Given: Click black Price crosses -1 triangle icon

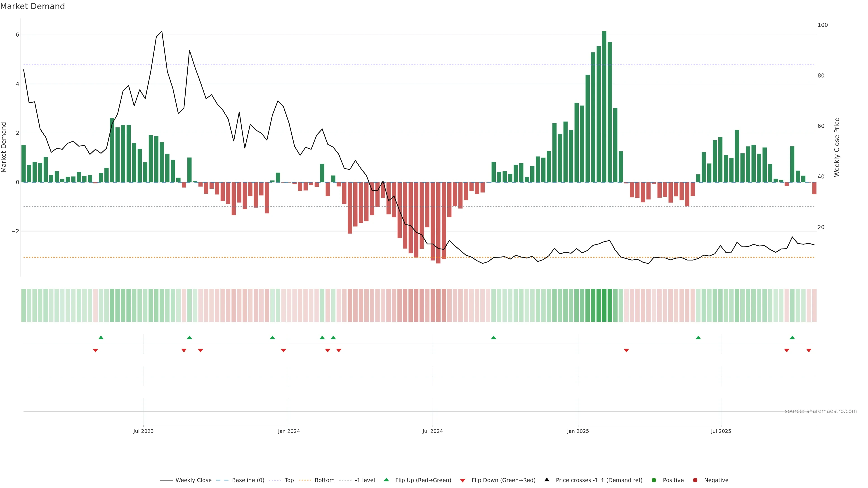Looking at the screenshot, I should click(x=547, y=480).
